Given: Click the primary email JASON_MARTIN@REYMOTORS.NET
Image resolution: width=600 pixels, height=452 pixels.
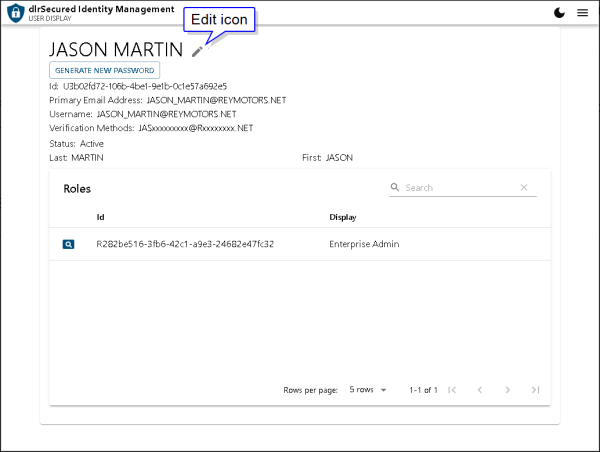Looking at the screenshot, I should click(x=216, y=100).
